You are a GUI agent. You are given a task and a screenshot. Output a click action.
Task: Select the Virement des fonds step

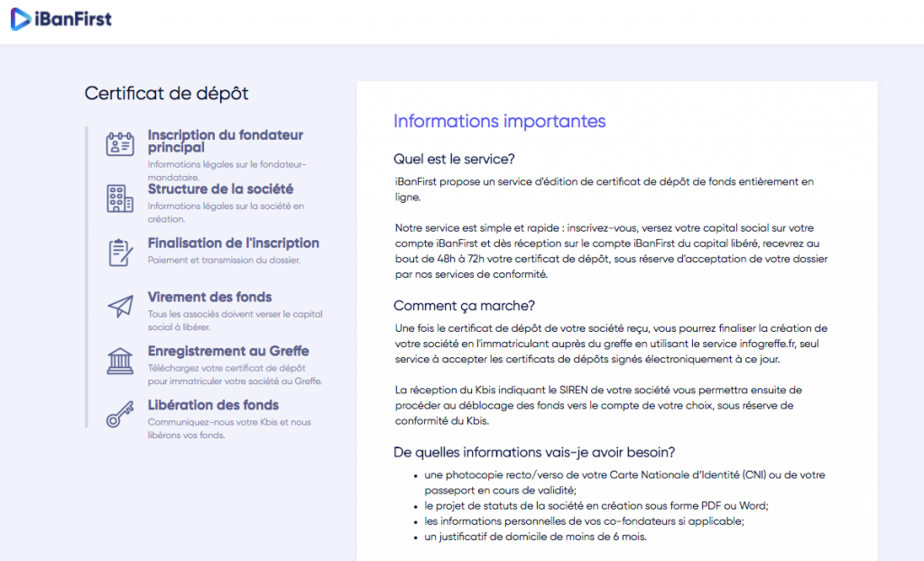coord(209,297)
